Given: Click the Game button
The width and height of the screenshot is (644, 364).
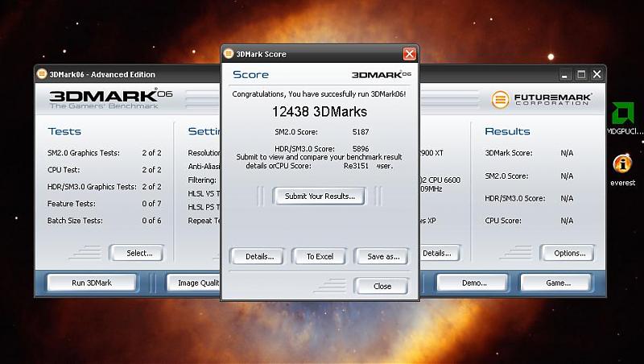Looking at the screenshot, I should (558, 283).
